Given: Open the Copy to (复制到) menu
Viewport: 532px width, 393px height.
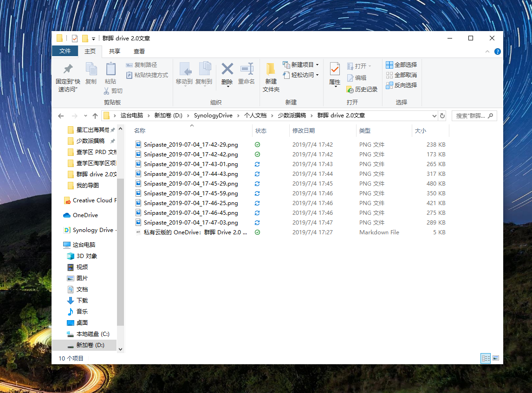Looking at the screenshot, I should (x=204, y=75).
